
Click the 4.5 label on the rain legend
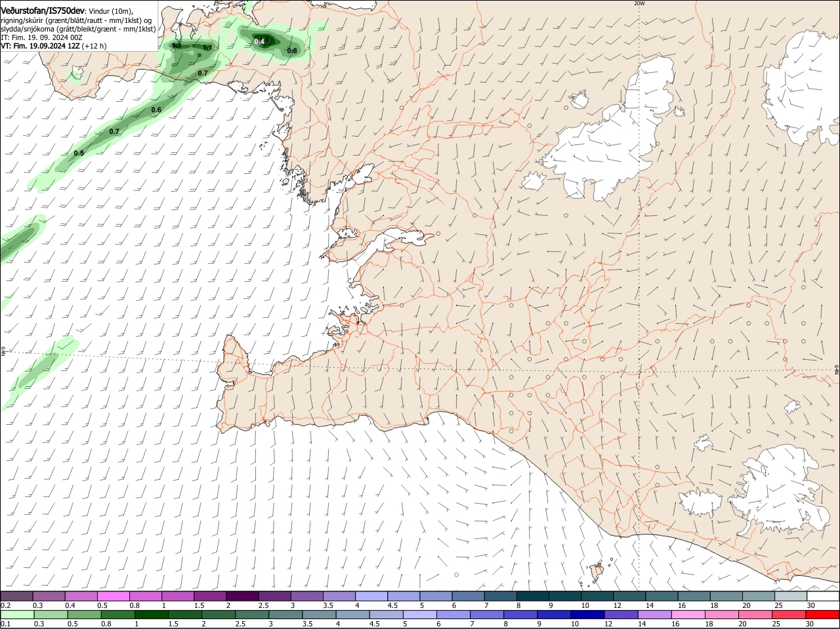tap(373, 624)
